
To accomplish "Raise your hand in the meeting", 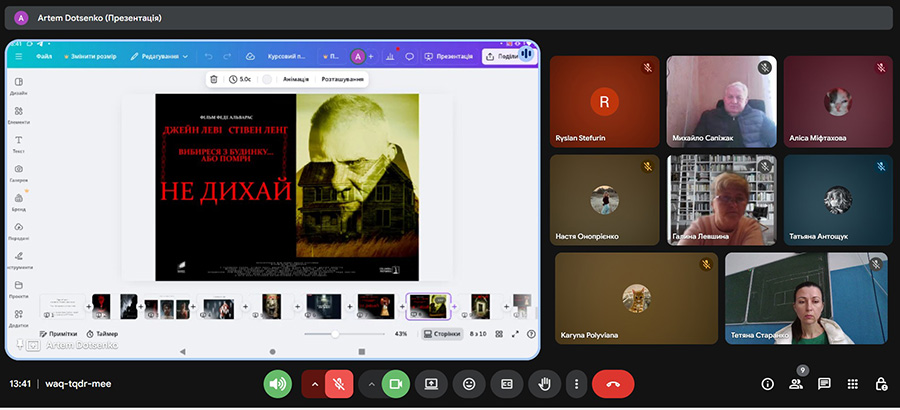I will (x=545, y=384).
